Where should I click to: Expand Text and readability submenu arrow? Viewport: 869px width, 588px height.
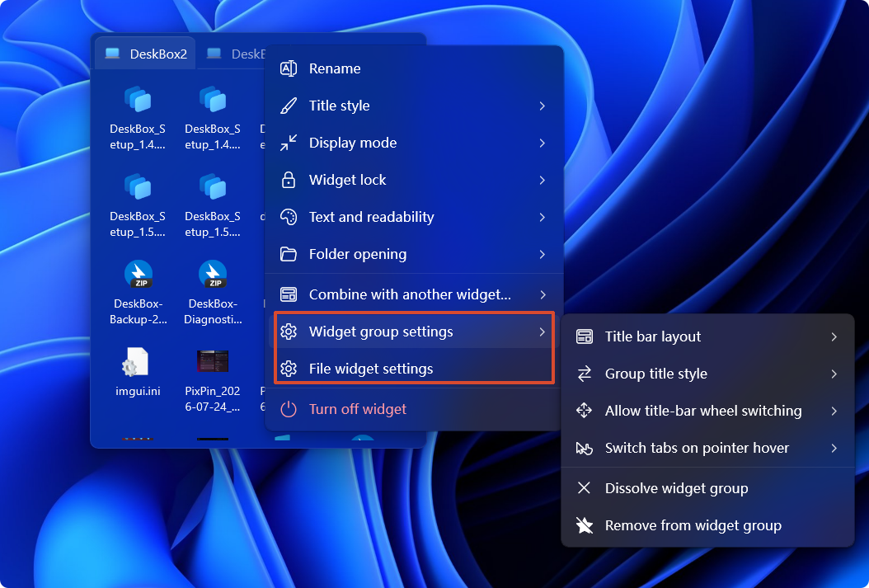(542, 217)
